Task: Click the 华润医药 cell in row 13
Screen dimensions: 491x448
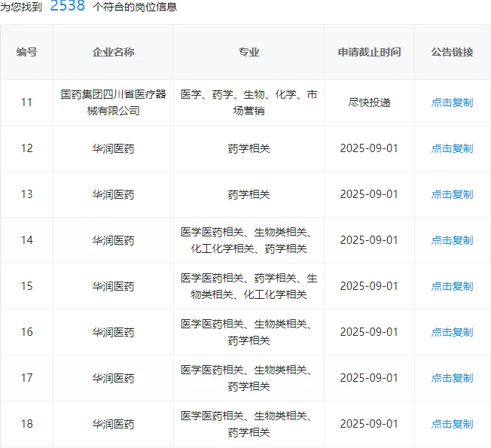Action: (x=114, y=194)
